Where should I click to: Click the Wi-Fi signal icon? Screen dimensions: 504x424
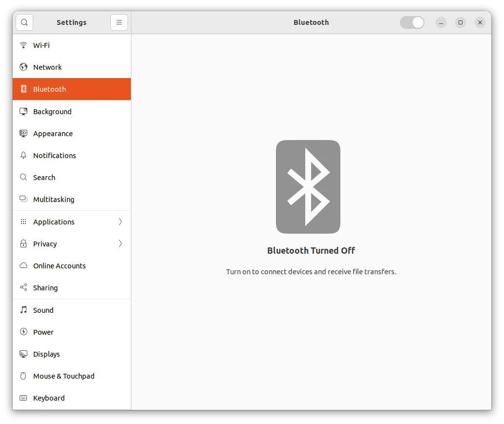23,45
